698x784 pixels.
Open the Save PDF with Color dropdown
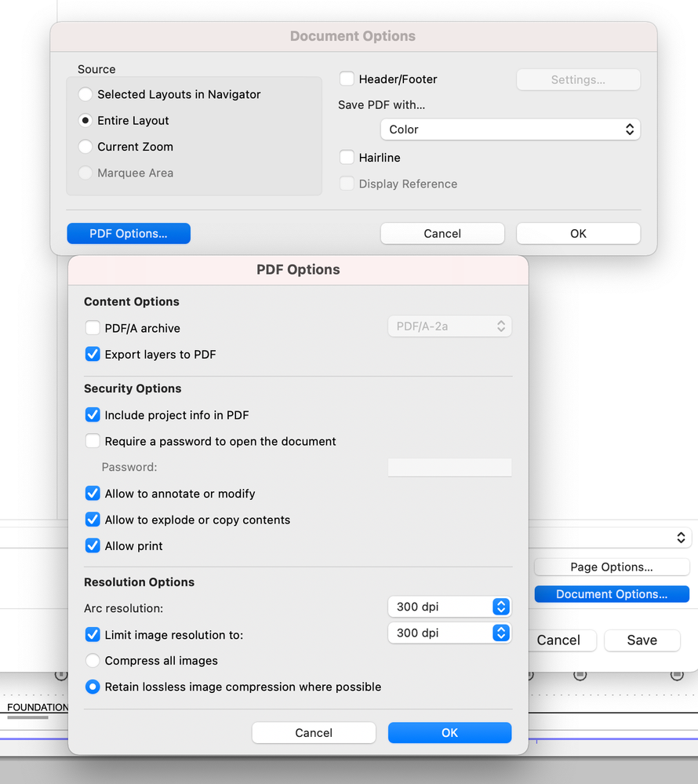tap(510, 129)
